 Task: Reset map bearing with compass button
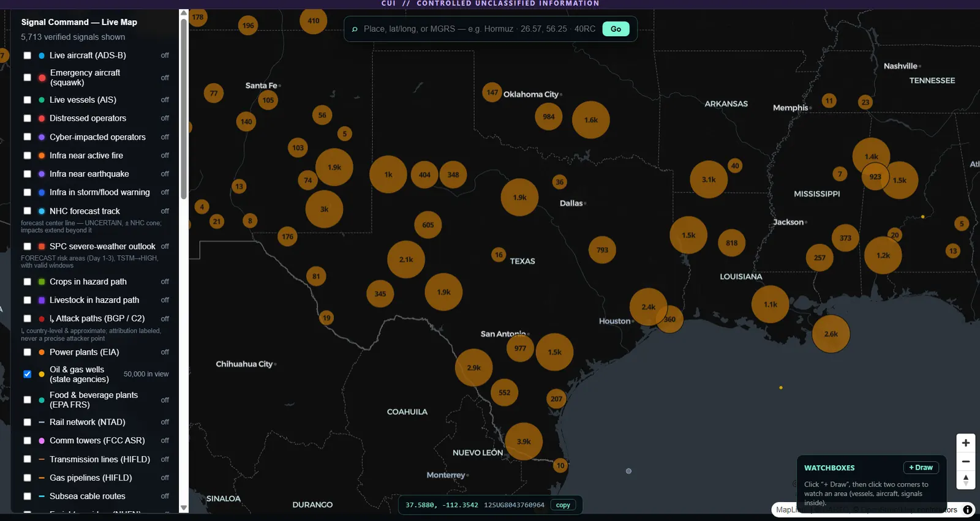tap(966, 480)
